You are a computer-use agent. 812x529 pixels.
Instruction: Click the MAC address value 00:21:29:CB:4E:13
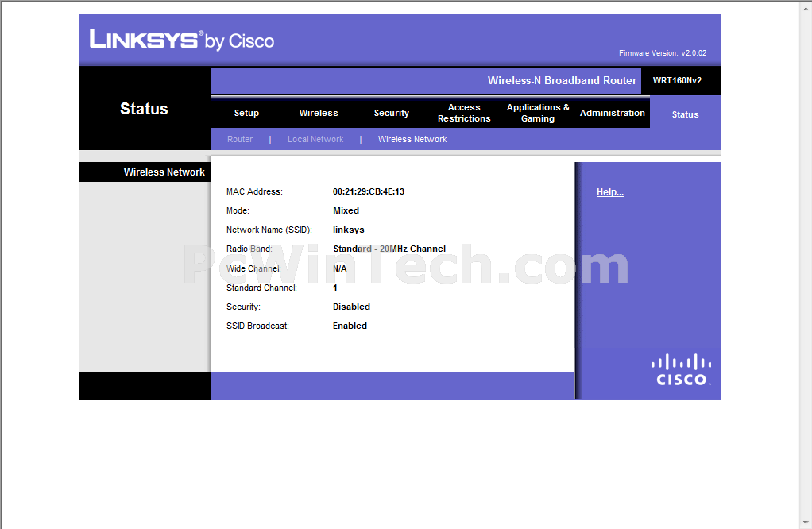point(369,191)
